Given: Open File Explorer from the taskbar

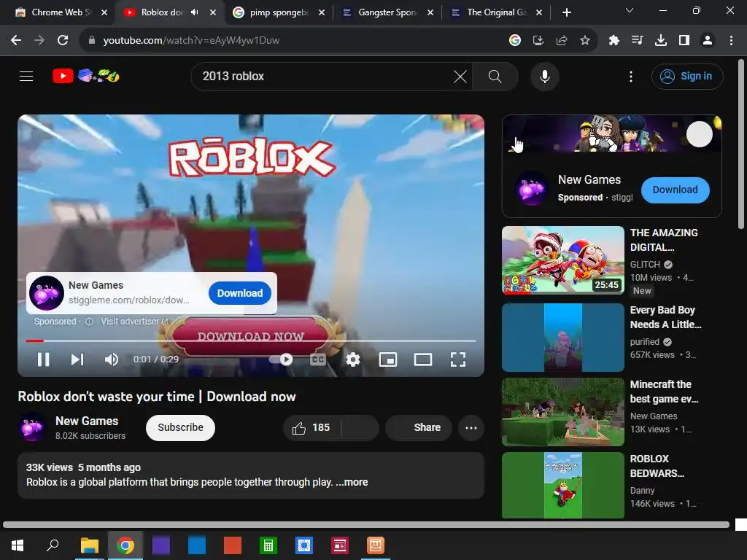Looking at the screenshot, I should pyautogui.click(x=89, y=545).
